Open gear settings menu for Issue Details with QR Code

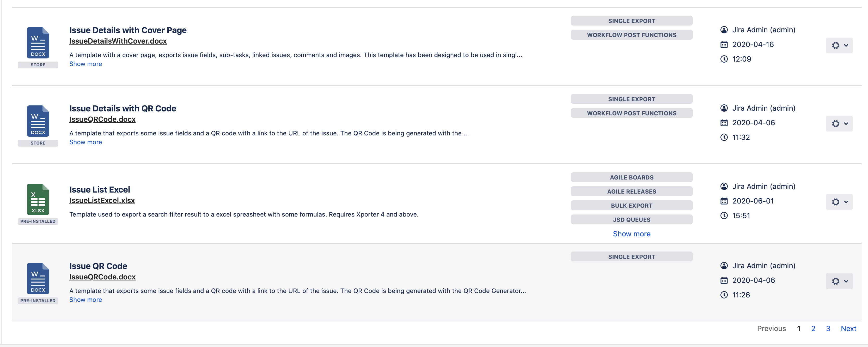point(839,124)
